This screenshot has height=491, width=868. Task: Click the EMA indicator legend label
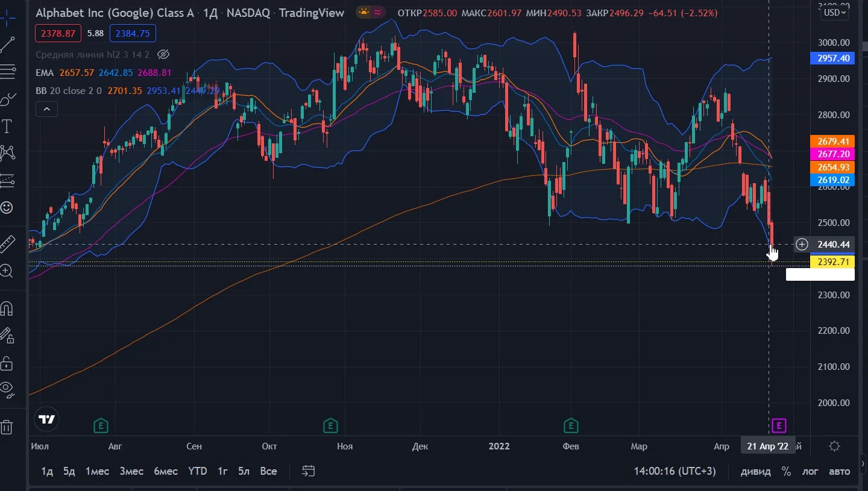(45, 73)
